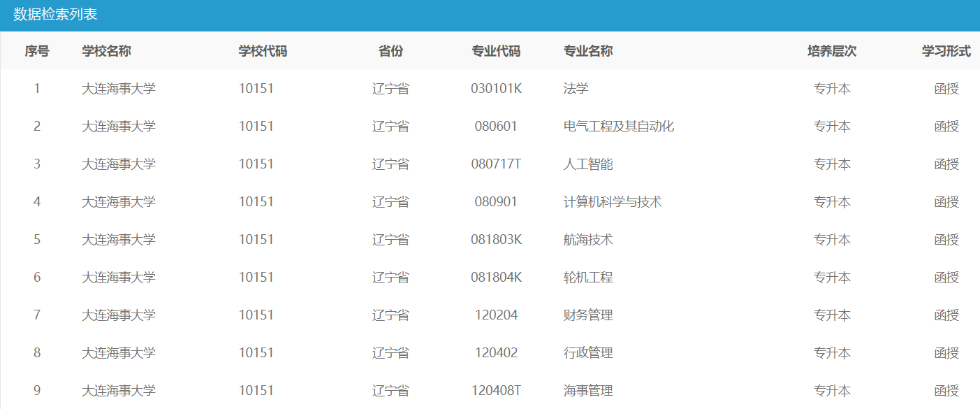
Task: Click major code 120204
Action: point(496,315)
